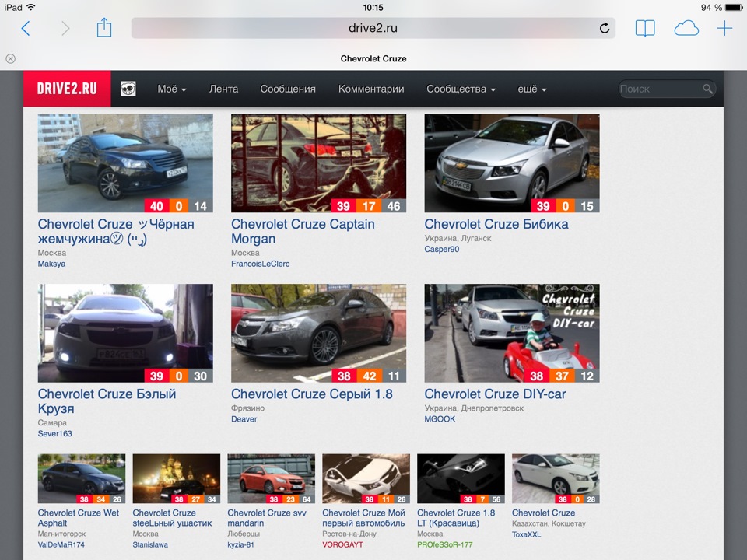Tap the rating badge 38 42 11

click(369, 376)
